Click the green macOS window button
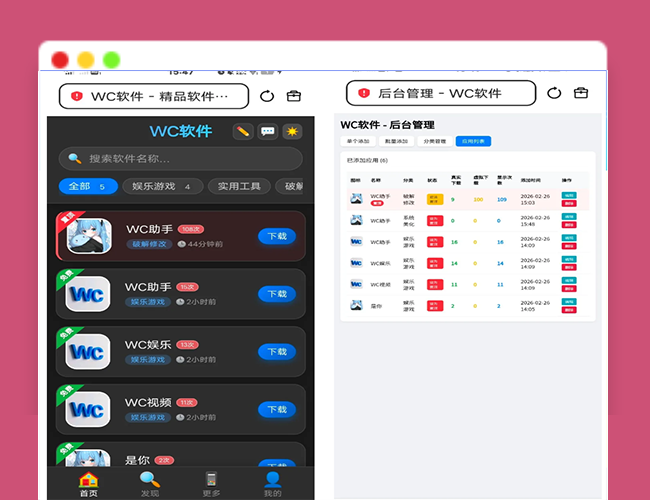The image size is (650, 500). click(112, 60)
